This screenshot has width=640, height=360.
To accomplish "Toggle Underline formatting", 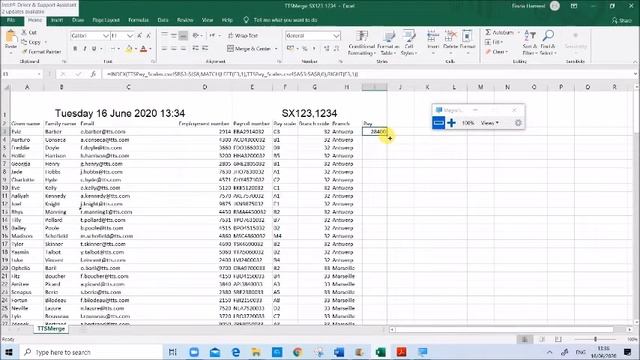I will (94, 49).
